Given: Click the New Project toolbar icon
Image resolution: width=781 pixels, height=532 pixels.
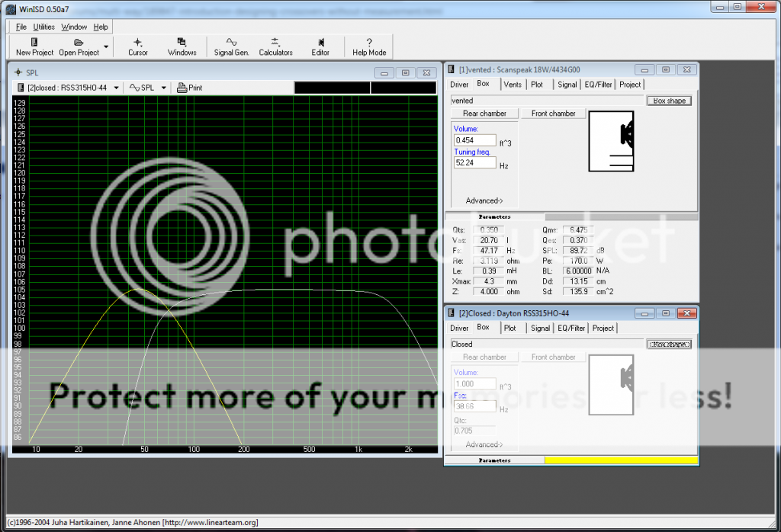Looking at the screenshot, I should pos(34,43).
